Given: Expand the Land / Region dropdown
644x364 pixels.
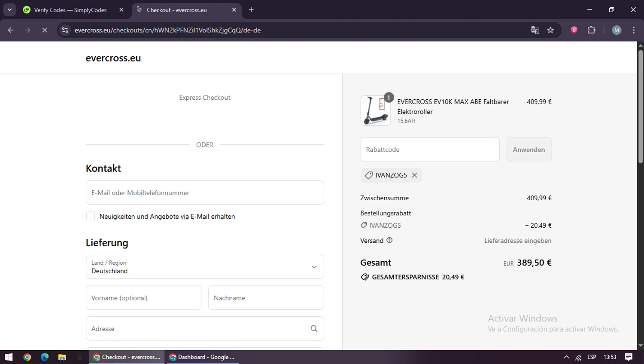Looking at the screenshot, I should [205, 267].
